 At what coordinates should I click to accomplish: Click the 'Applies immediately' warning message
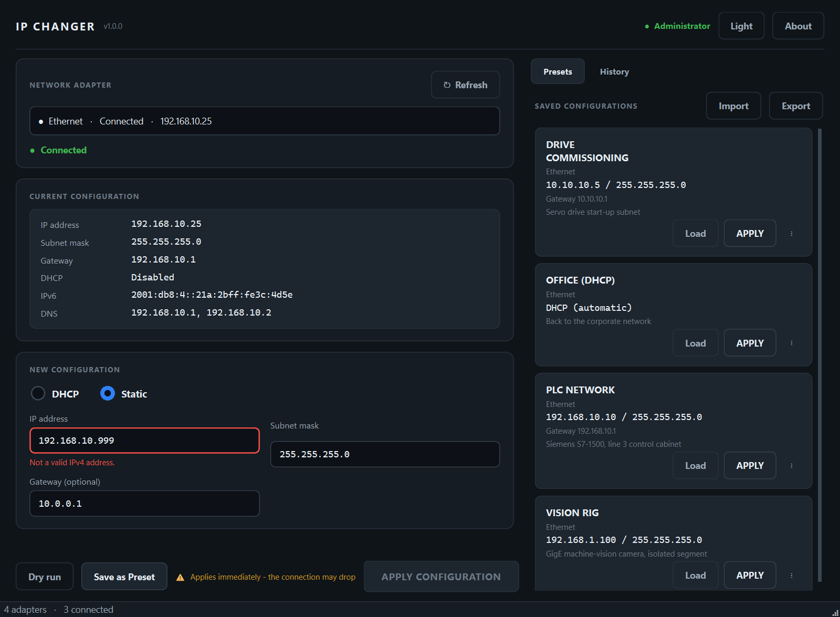[x=273, y=577]
